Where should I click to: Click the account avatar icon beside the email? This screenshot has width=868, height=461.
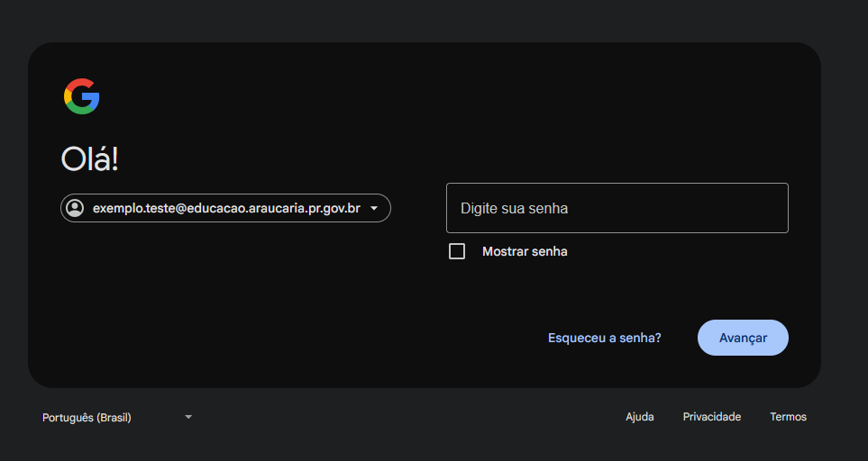[x=75, y=208]
